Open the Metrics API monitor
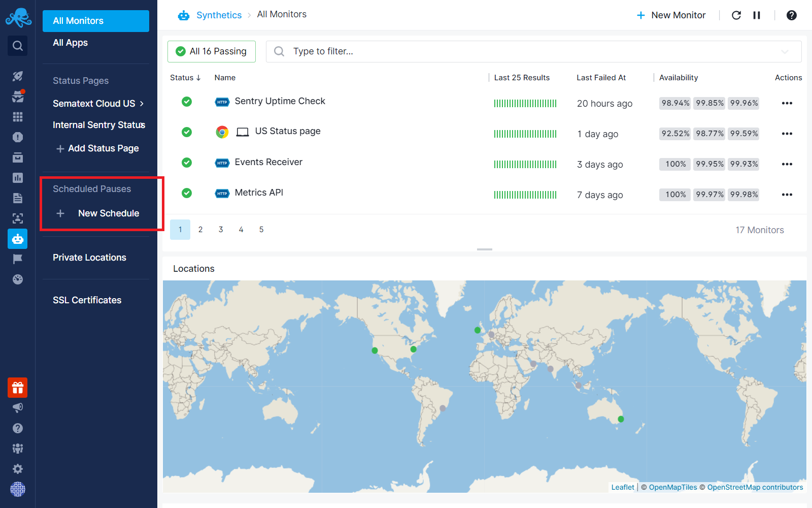The width and height of the screenshot is (812, 508). tap(259, 193)
